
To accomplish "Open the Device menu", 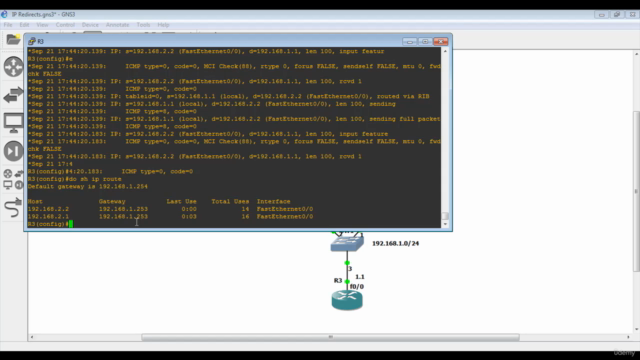I will (90, 25).
